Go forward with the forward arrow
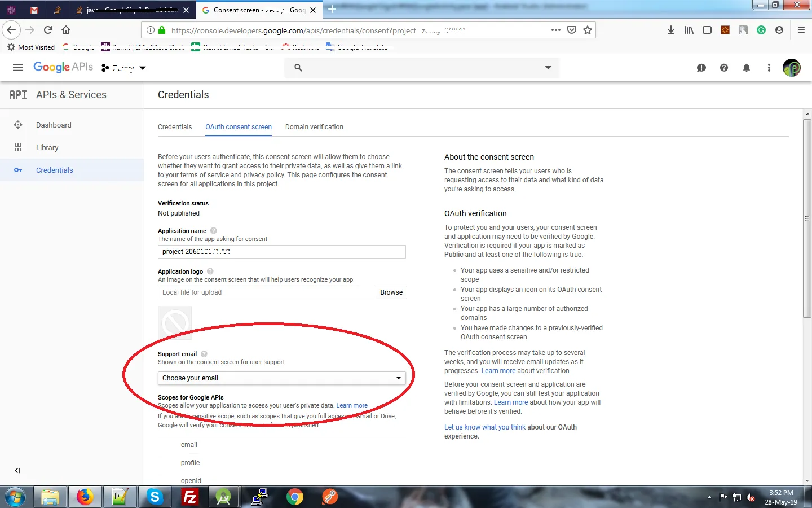 point(30,30)
